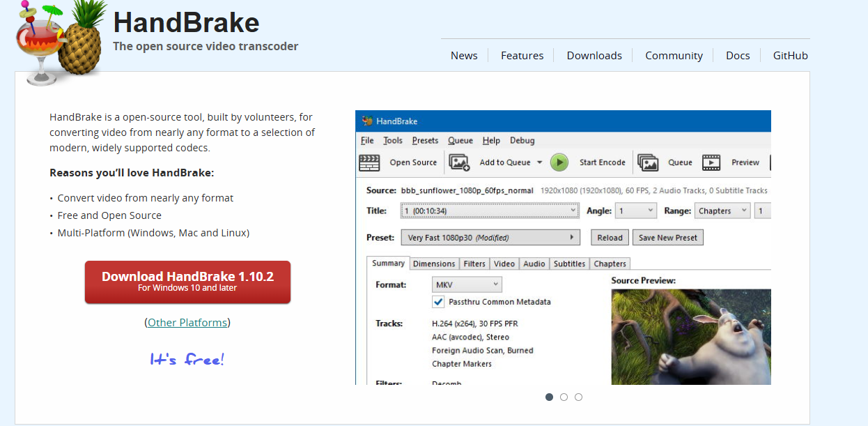This screenshot has height=426, width=868.
Task: Open the MKV format dropdown
Action: tap(467, 284)
